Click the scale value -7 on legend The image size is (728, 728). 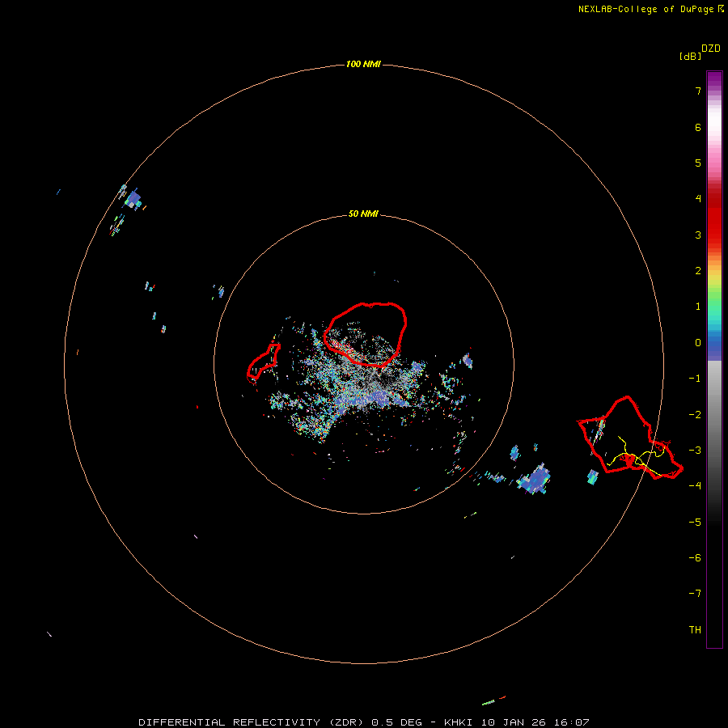pos(695,594)
